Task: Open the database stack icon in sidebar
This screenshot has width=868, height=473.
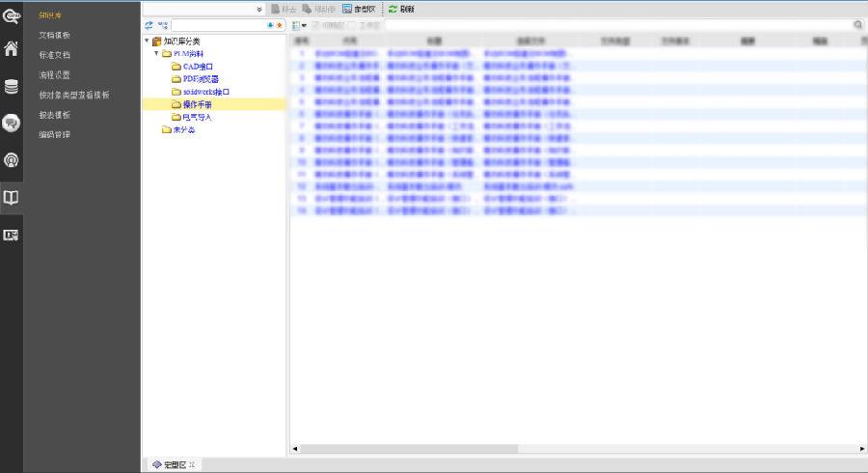Action: [11, 87]
